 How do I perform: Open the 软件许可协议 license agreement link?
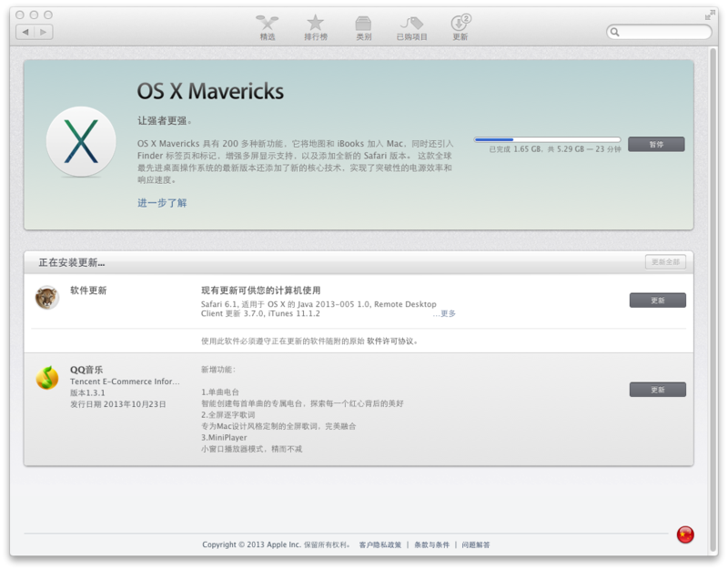(390, 341)
